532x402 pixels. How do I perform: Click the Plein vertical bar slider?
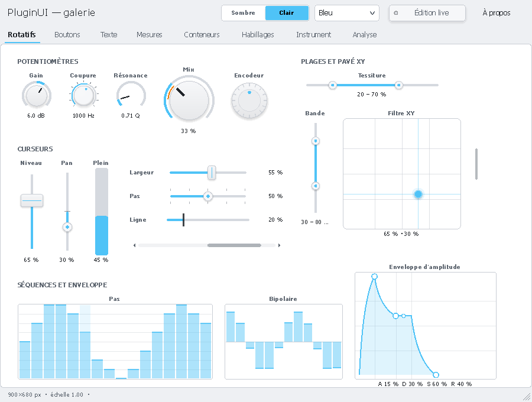[102, 212]
